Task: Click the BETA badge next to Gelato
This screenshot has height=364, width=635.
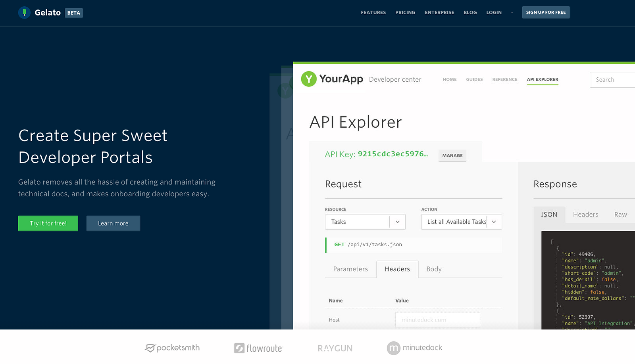Action: (x=74, y=13)
